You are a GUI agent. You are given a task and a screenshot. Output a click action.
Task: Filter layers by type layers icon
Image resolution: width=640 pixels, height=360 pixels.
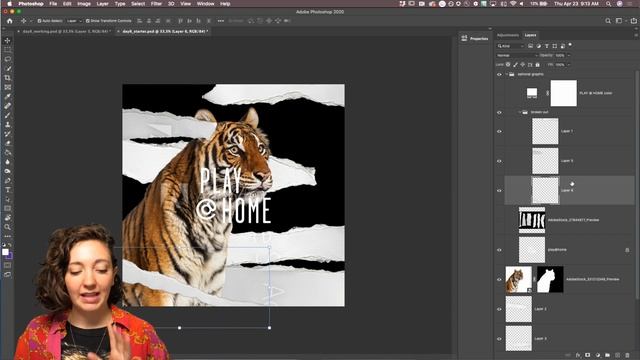[547, 46]
